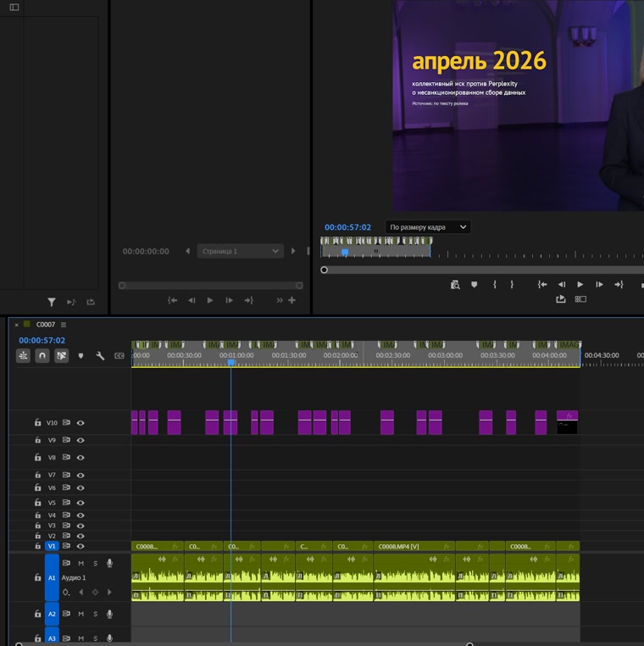Image resolution: width=644 pixels, height=646 pixels.
Task: Click the top-left panel layout icon
Action: tap(14, 7)
